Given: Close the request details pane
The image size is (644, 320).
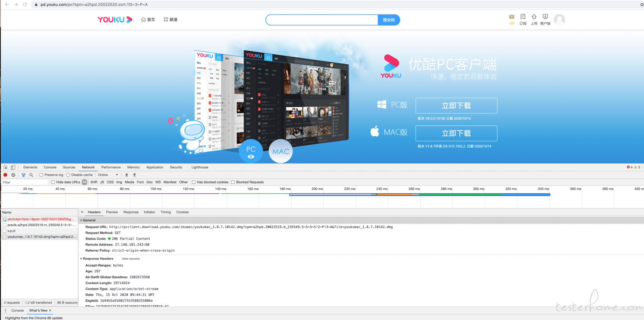Looking at the screenshot, I should (x=82, y=212).
